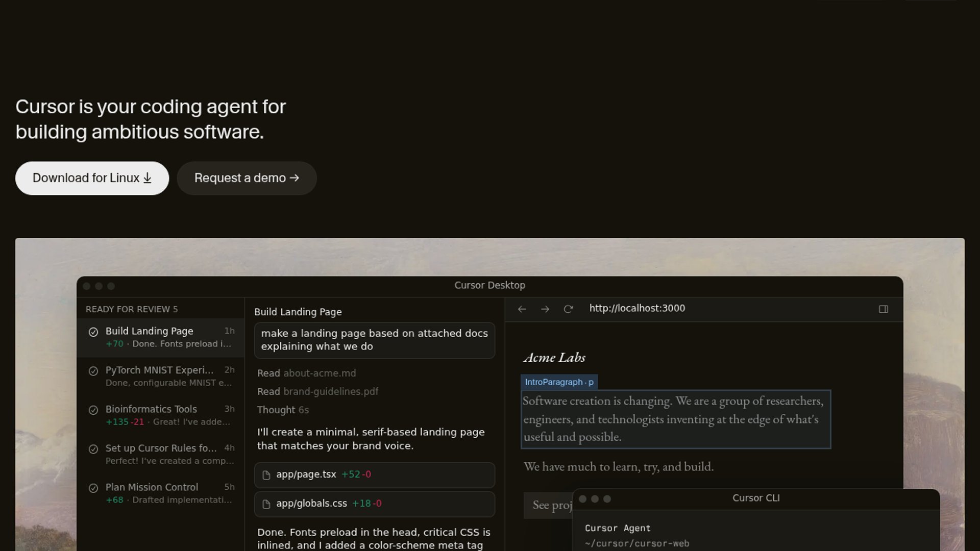980x551 pixels.
Task: Click the Cursor Agent text in CLI
Action: tap(618, 528)
